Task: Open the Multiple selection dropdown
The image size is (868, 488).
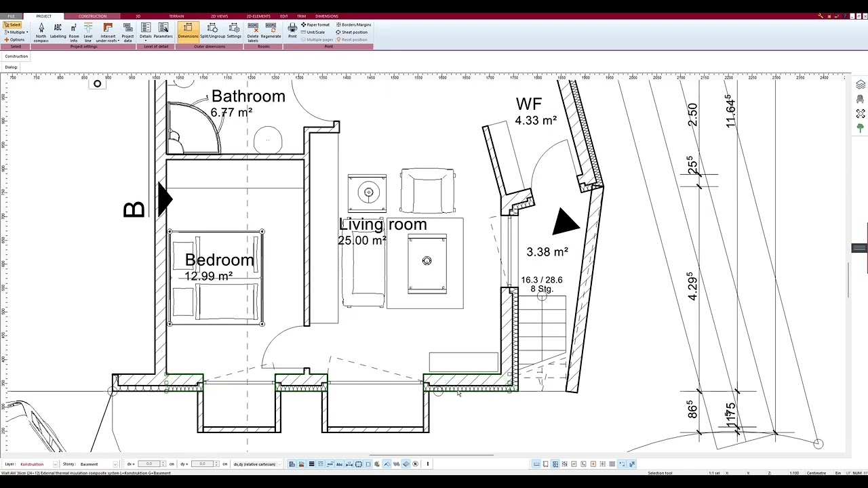Action: pyautogui.click(x=16, y=32)
